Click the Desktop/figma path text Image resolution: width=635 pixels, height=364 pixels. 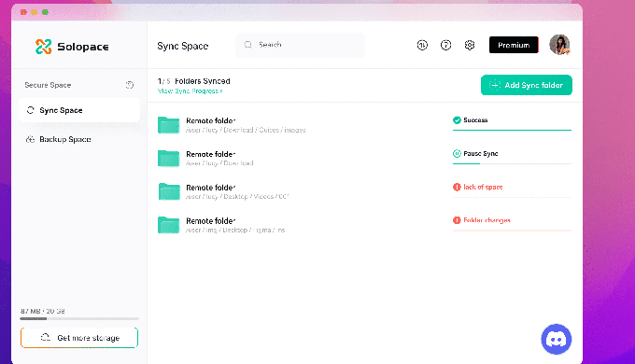pyautogui.click(x=235, y=230)
